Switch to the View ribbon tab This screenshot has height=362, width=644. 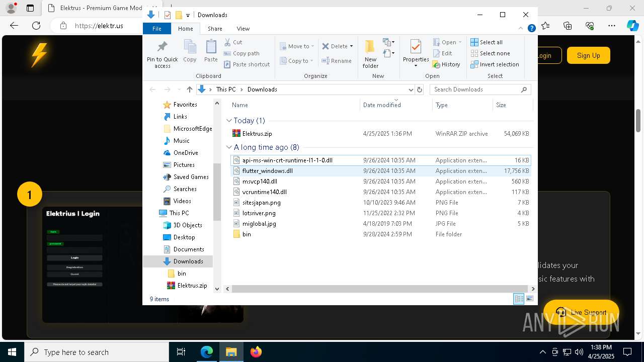click(x=243, y=29)
